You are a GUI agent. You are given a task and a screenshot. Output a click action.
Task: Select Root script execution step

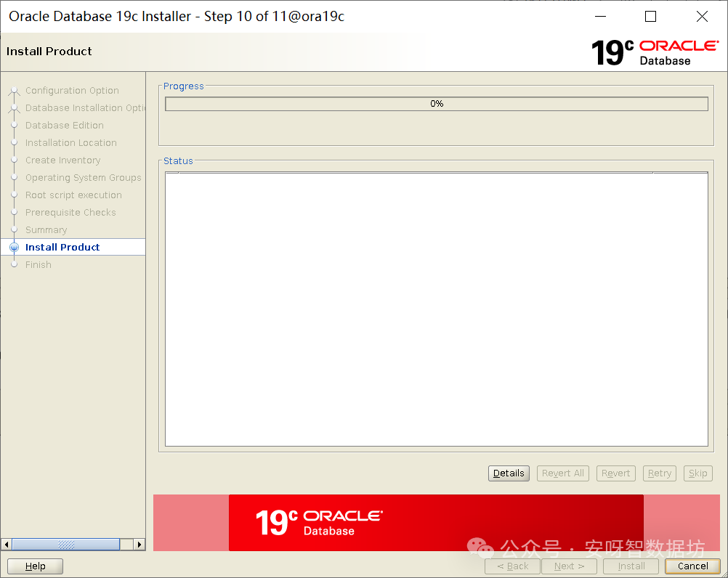pos(73,195)
